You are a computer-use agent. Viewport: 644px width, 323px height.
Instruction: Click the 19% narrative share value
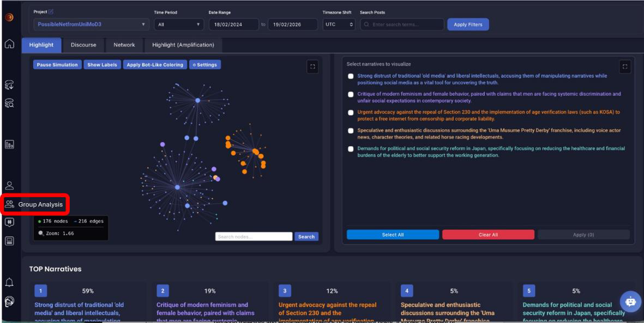pos(210,291)
